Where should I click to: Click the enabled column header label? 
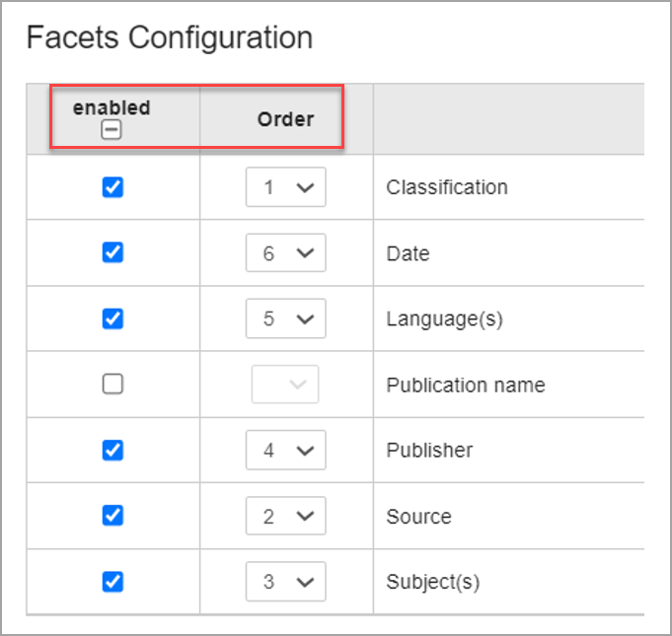pyautogui.click(x=112, y=107)
